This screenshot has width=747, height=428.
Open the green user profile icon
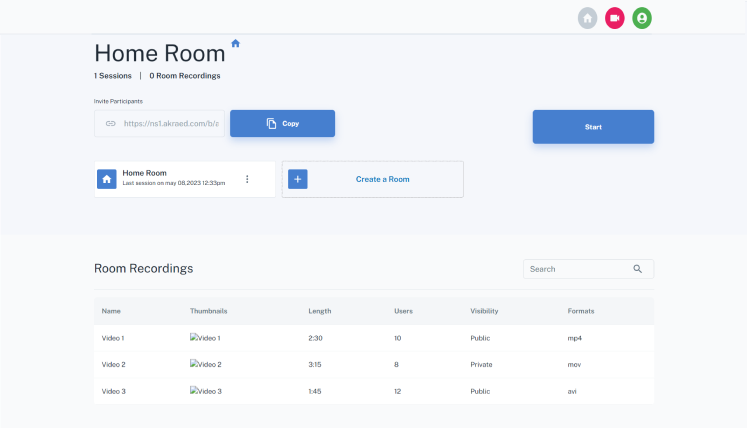[x=642, y=18]
